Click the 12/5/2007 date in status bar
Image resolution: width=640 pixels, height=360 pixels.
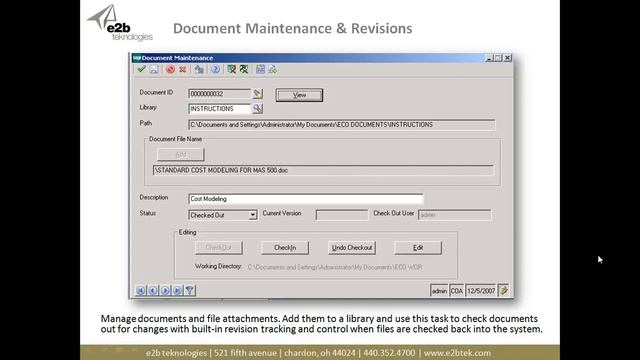tap(481, 291)
